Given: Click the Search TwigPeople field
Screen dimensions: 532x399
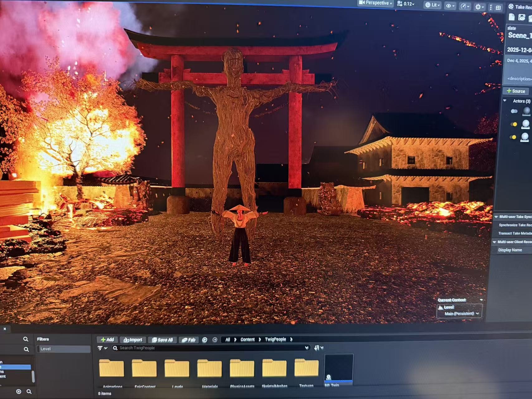Looking at the screenshot, I should tap(211, 348).
